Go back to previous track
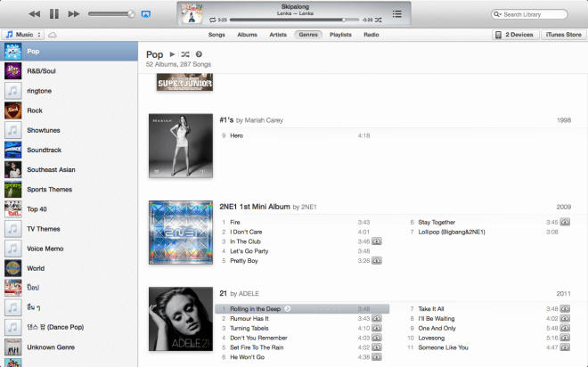The height and width of the screenshot is (367, 588). (34, 14)
